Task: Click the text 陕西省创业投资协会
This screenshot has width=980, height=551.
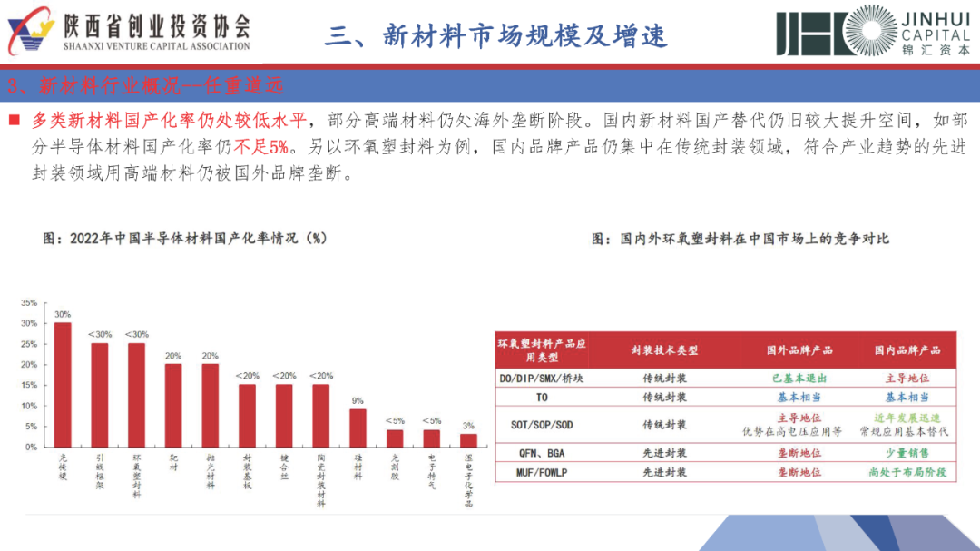Action: (x=157, y=26)
